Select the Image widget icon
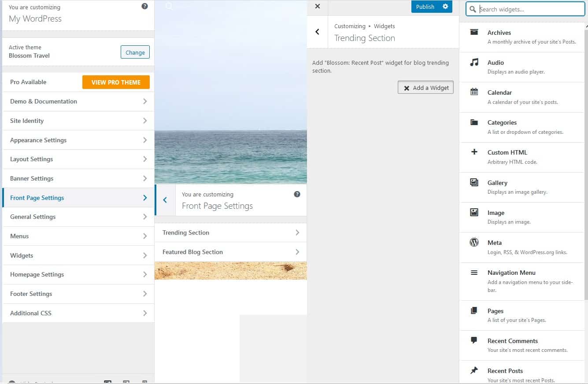 (474, 212)
